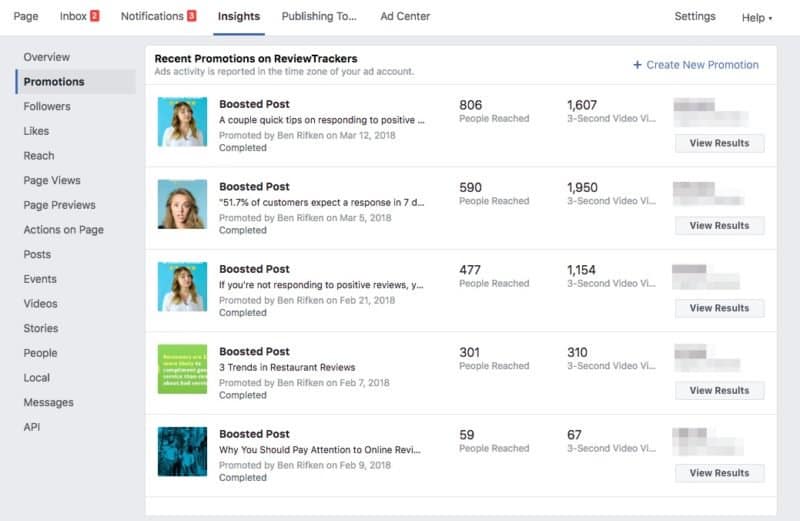Select Promotions in the sidebar
This screenshot has height=521, width=800.
76,82
